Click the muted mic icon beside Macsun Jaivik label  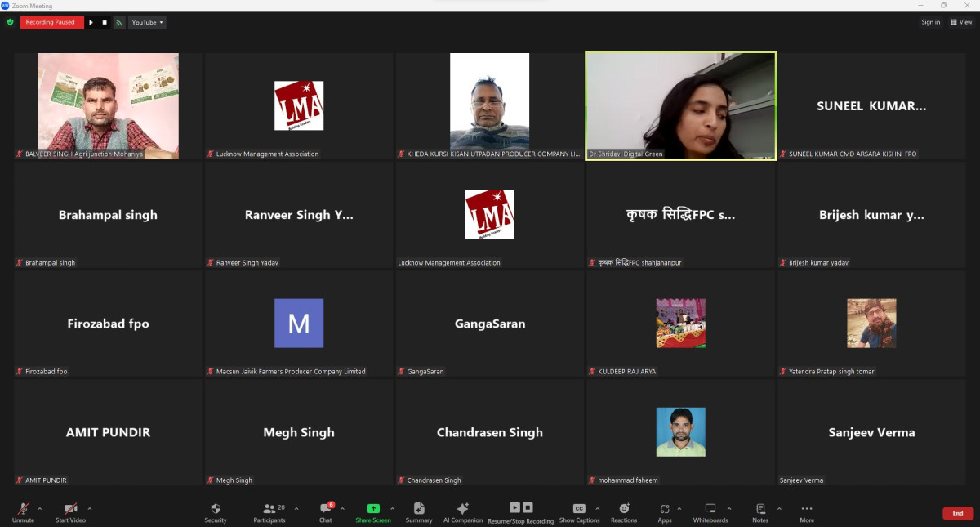(211, 372)
